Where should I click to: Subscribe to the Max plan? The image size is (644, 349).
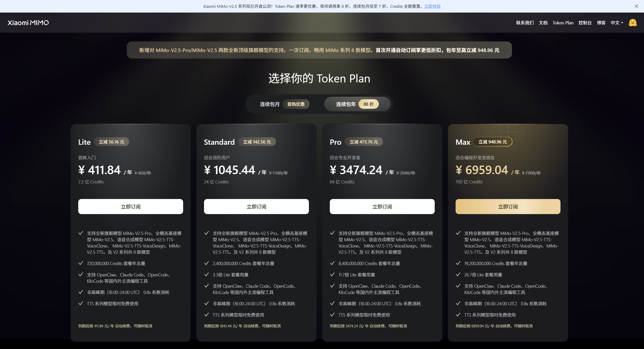click(508, 207)
